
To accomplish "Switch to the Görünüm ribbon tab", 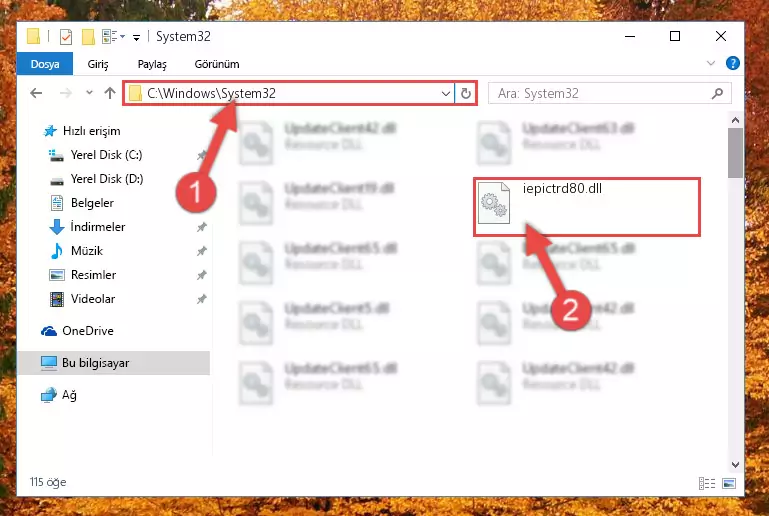I will pos(217,64).
